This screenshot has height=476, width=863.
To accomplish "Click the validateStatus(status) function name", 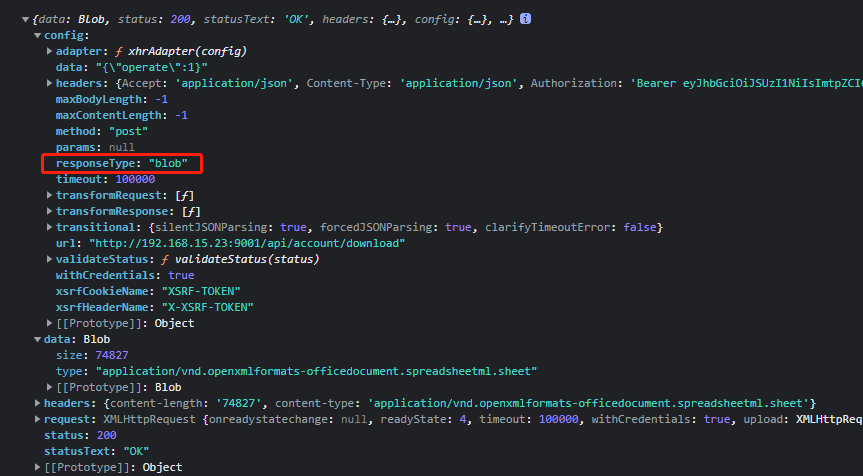I will pyautogui.click(x=247, y=259).
